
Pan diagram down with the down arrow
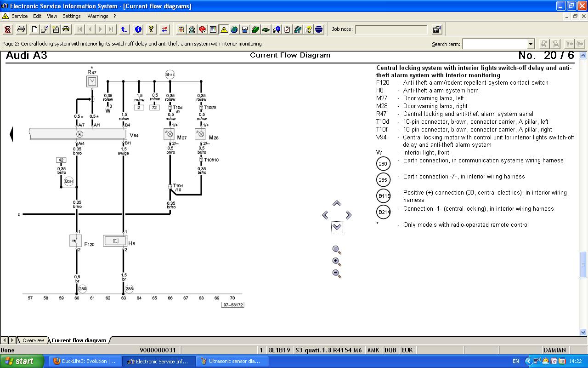pyautogui.click(x=337, y=227)
